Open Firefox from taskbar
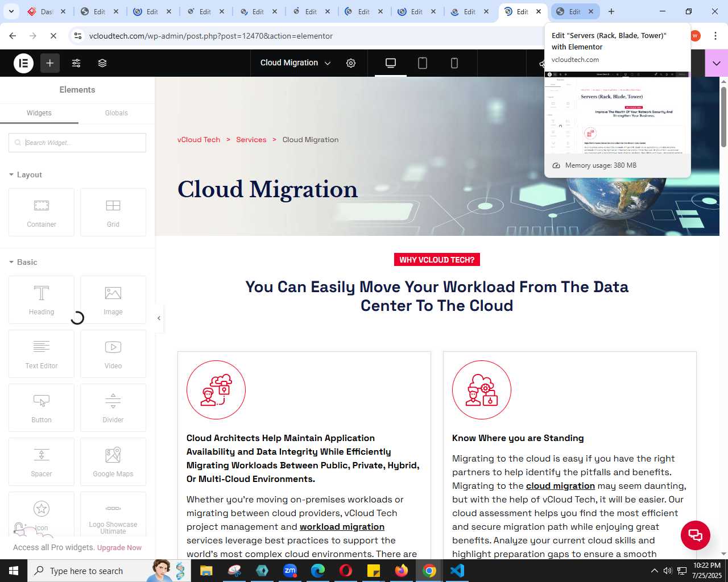This screenshot has height=582, width=728. pos(402,571)
